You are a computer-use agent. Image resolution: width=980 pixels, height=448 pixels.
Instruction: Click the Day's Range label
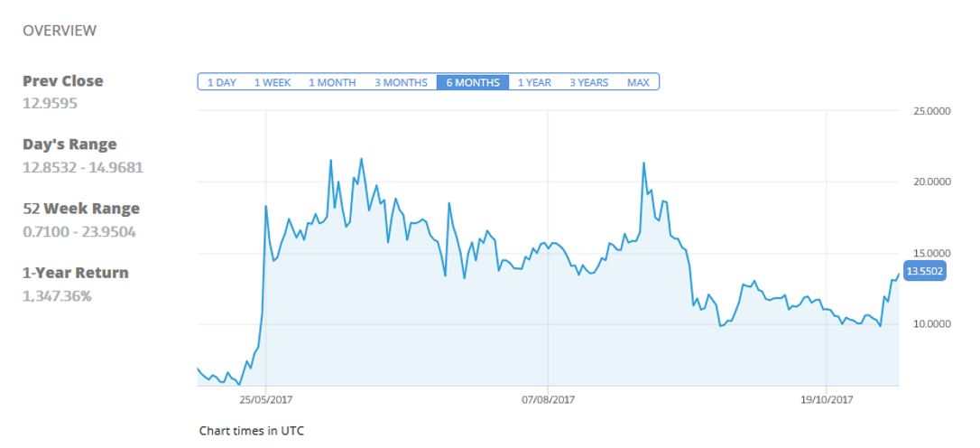pyautogui.click(x=69, y=145)
